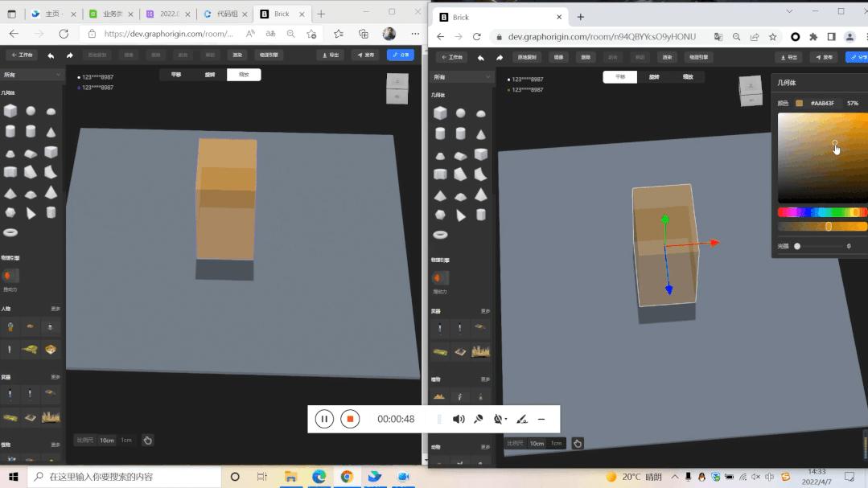Click the view orientation cube in the Chrome window
Screen dimensions: 868x488
pyautogui.click(x=751, y=91)
